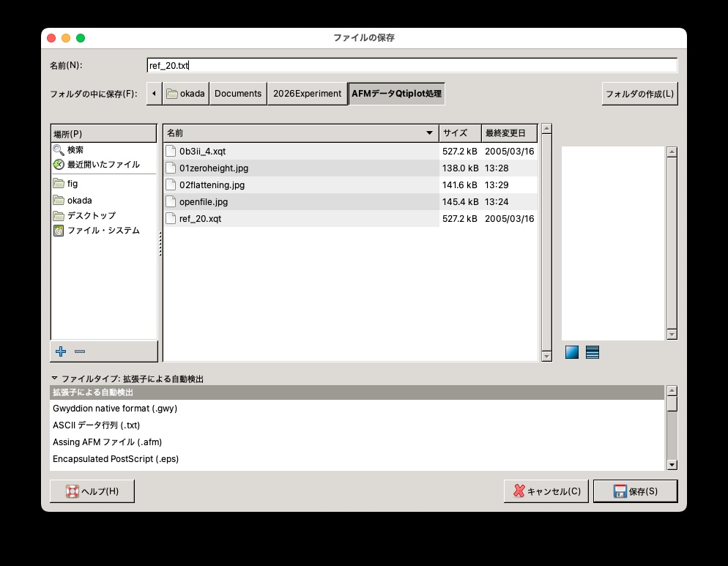Image resolution: width=728 pixels, height=566 pixels.
Task: Select Assing AFM ファイル (.afm) file type
Action: click(357, 442)
